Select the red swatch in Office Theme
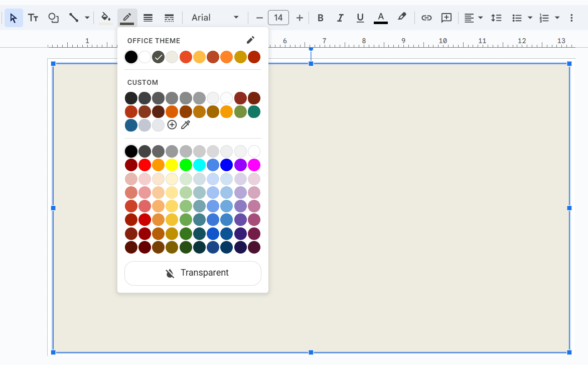588x365 pixels. 186,57
